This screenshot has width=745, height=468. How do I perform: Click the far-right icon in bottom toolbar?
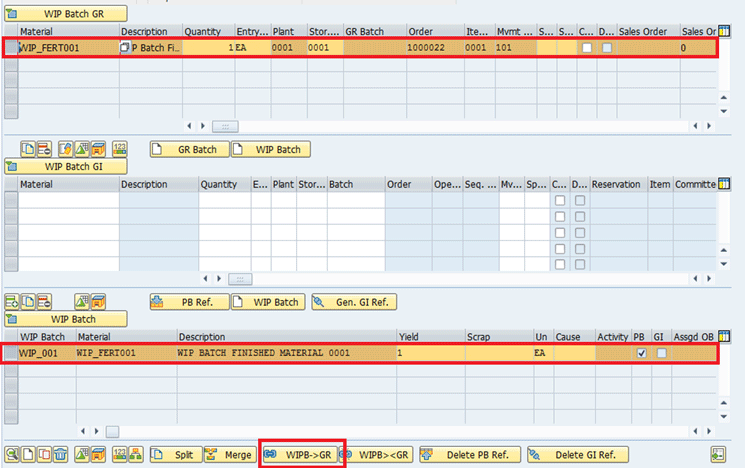point(718,454)
